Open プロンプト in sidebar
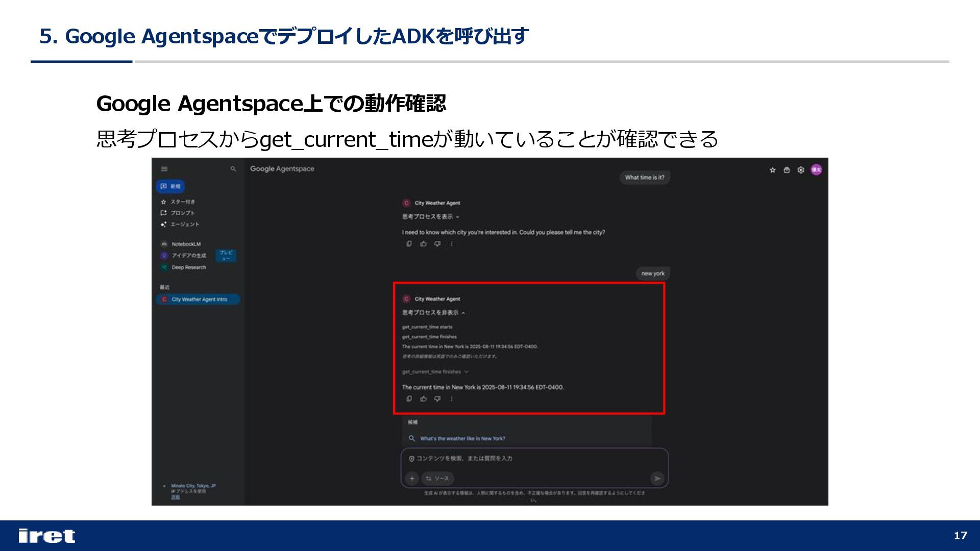The height and width of the screenshot is (551, 980). click(x=178, y=213)
